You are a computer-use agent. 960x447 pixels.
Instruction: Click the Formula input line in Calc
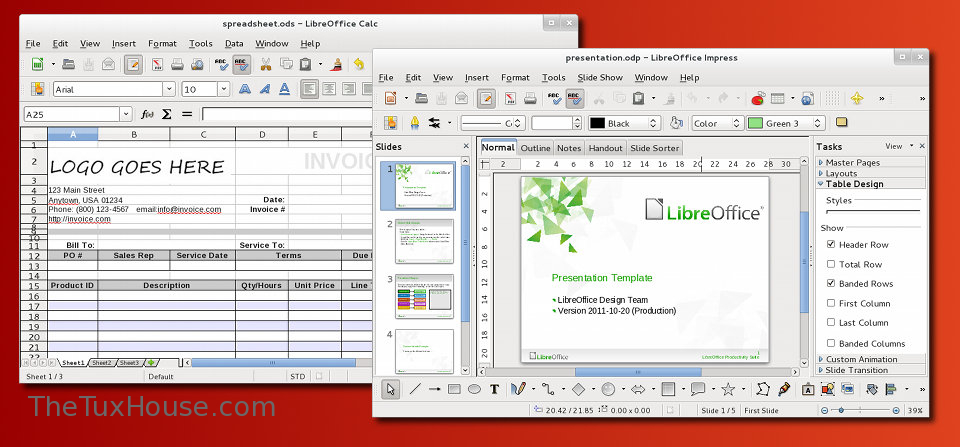tap(287, 115)
